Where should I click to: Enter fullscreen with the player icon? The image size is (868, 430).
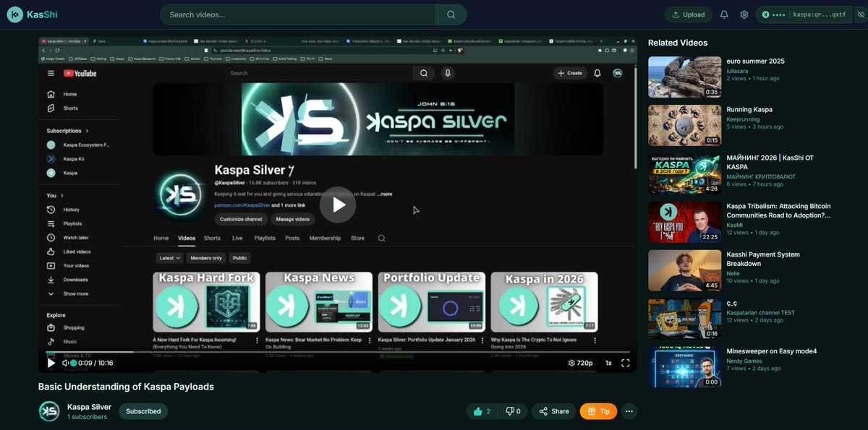(x=625, y=363)
